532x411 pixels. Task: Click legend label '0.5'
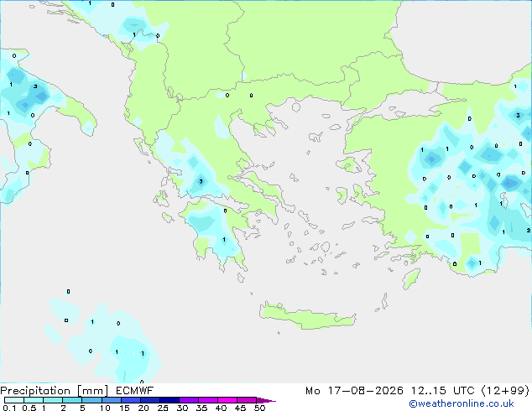tap(29, 408)
